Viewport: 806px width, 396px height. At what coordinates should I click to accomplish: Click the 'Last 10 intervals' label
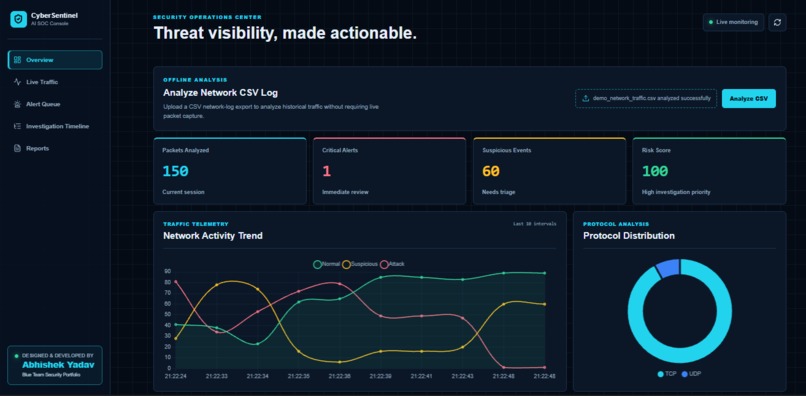535,224
